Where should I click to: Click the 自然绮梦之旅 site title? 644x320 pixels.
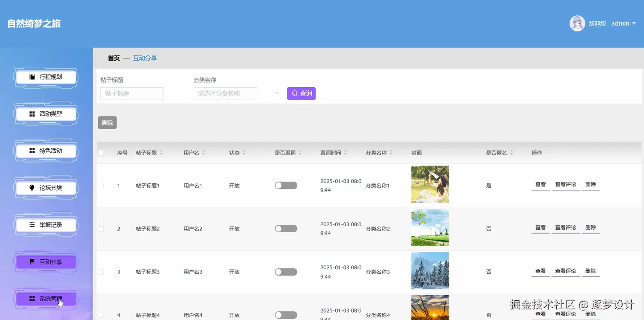point(34,24)
